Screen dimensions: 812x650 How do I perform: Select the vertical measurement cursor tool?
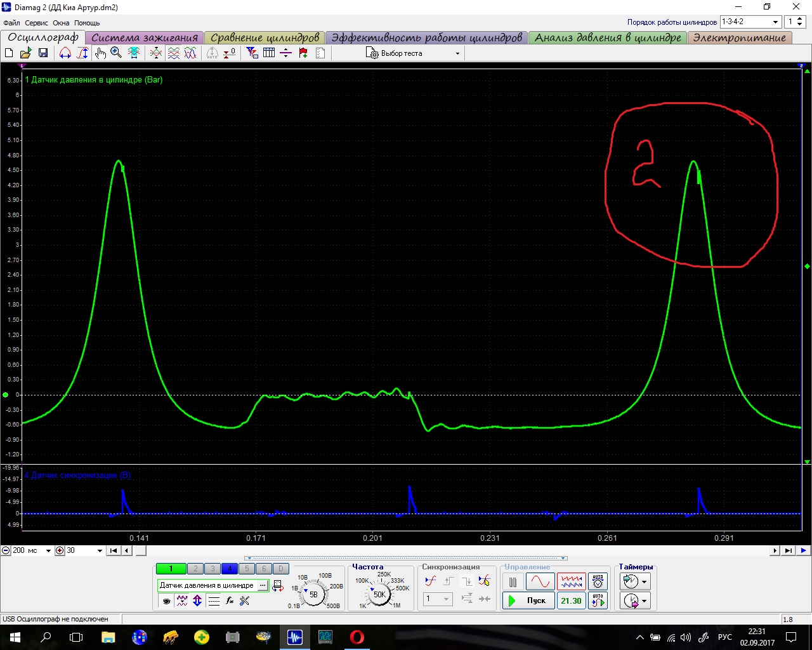point(82,53)
